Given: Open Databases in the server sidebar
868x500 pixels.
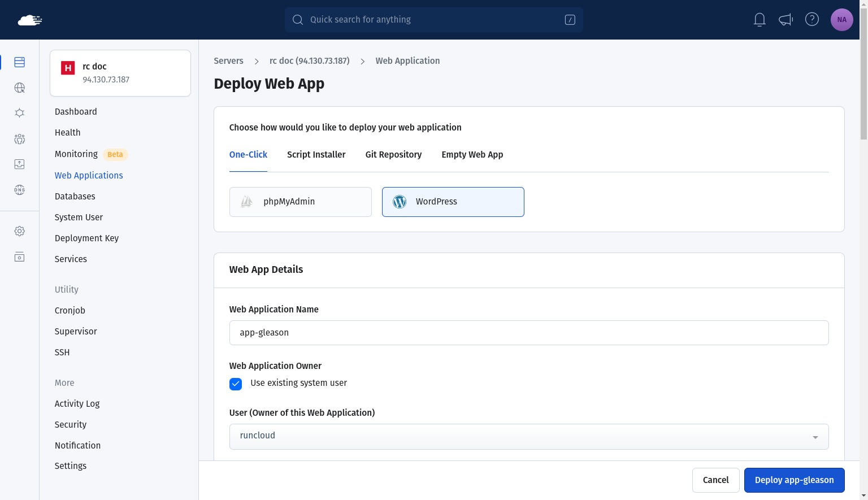Looking at the screenshot, I should pyautogui.click(x=75, y=197).
